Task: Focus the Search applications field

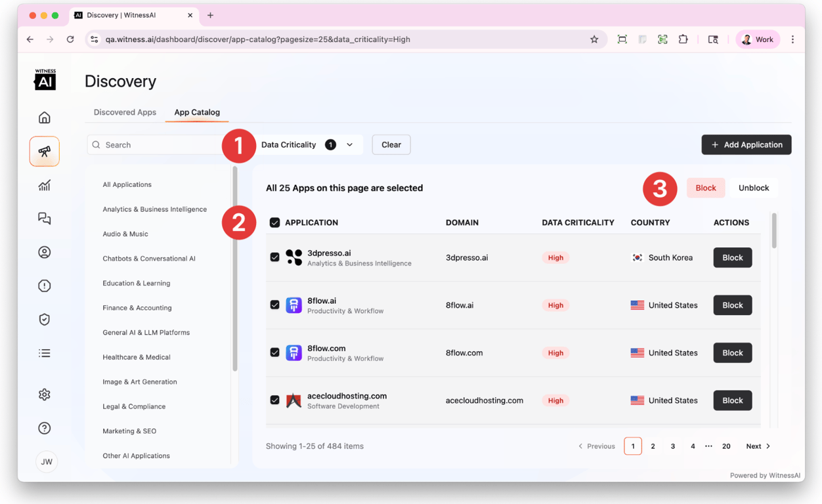Action: tap(158, 145)
